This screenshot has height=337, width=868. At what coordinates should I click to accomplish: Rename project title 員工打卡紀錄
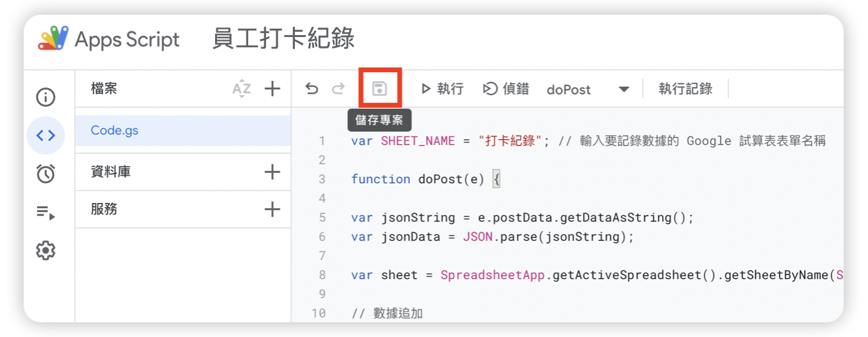point(283,40)
